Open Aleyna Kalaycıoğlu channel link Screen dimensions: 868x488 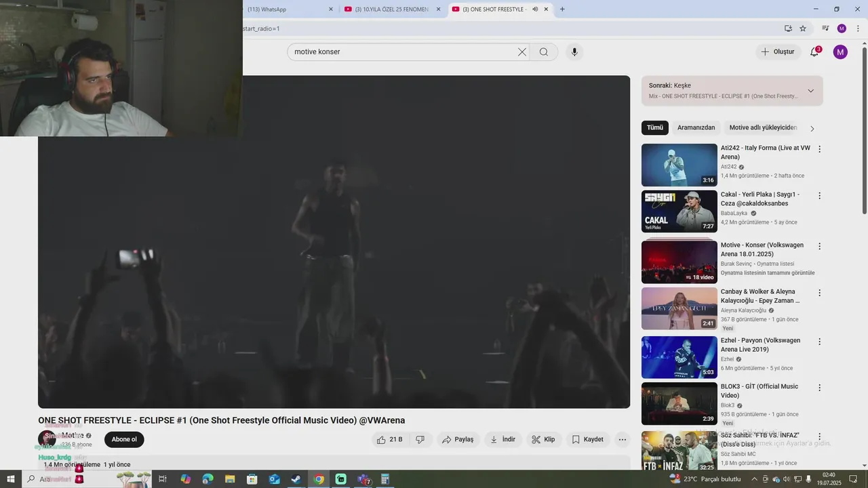(743, 310)
